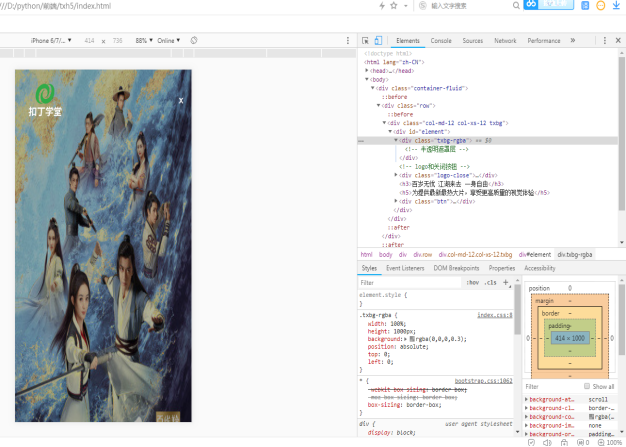This screenshot has width=626, height=447.
Task: Open the DevTools three-dot customize menu
Action: (604, 40)
